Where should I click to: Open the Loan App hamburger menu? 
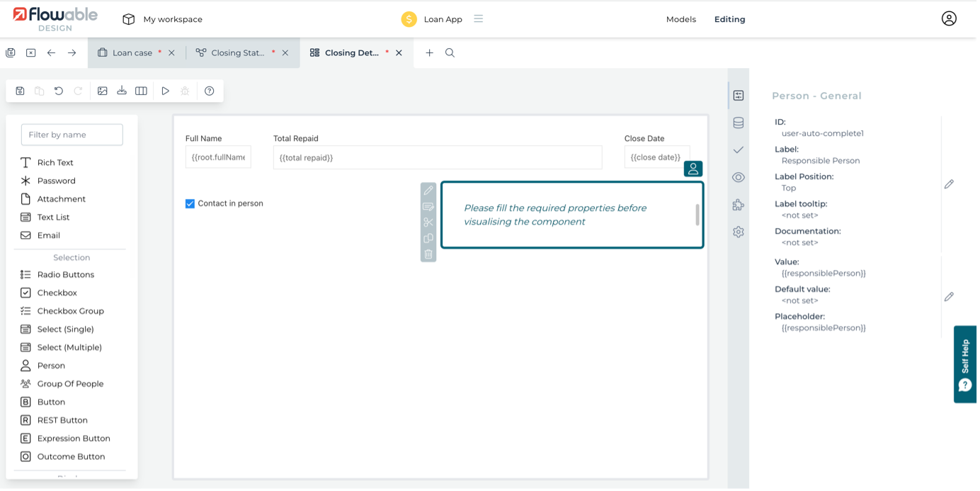point(479,19)
